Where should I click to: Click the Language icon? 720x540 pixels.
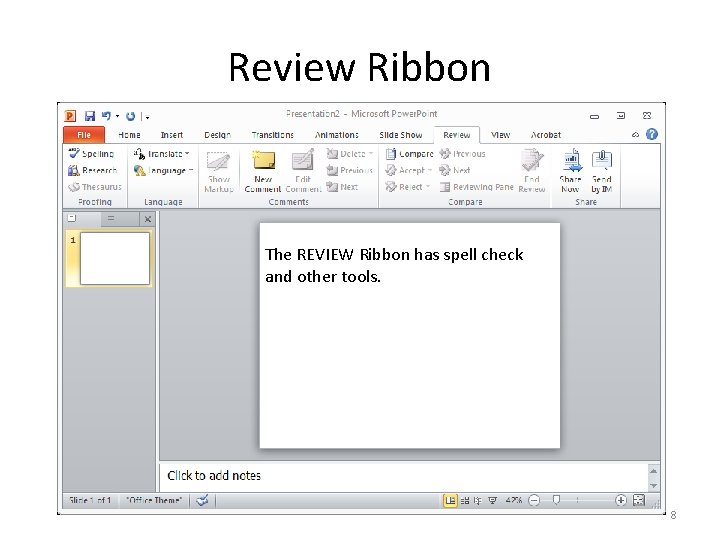point(139,170)
